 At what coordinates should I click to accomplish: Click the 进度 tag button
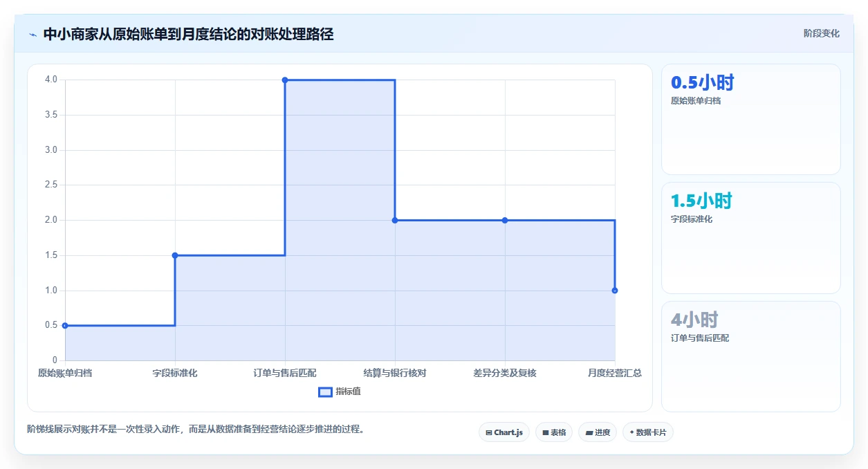coord(598,432)
